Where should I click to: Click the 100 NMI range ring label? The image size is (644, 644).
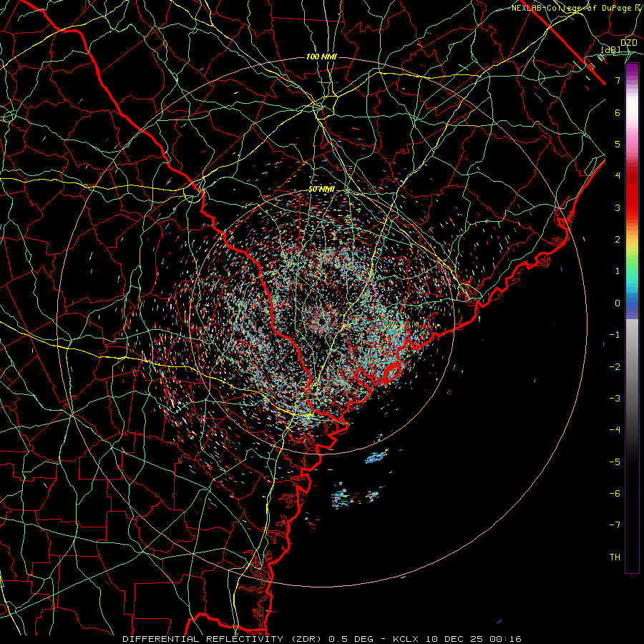click(x=321, y=57)
